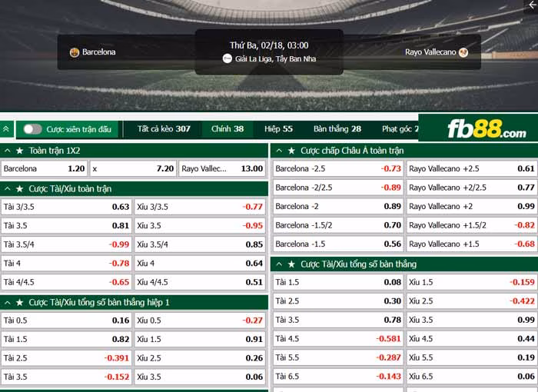The height and width of the screenshot is (392, 538).
Task: Click the fb88.com logo
Action: click(487, 129)
